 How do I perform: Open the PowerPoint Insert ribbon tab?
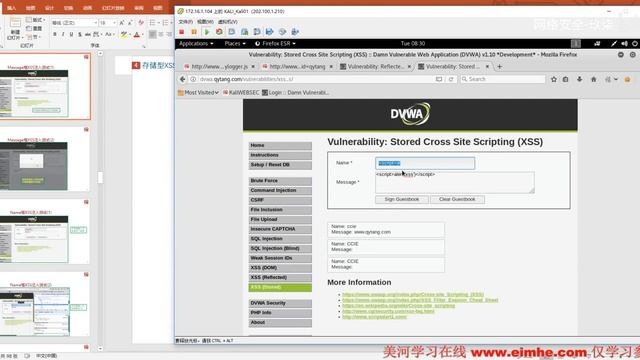point(11,8)
